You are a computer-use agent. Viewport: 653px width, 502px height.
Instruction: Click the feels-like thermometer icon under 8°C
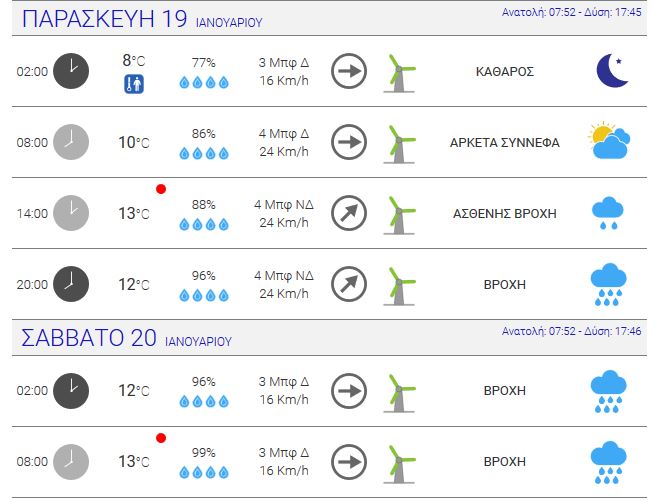point(134,84)
